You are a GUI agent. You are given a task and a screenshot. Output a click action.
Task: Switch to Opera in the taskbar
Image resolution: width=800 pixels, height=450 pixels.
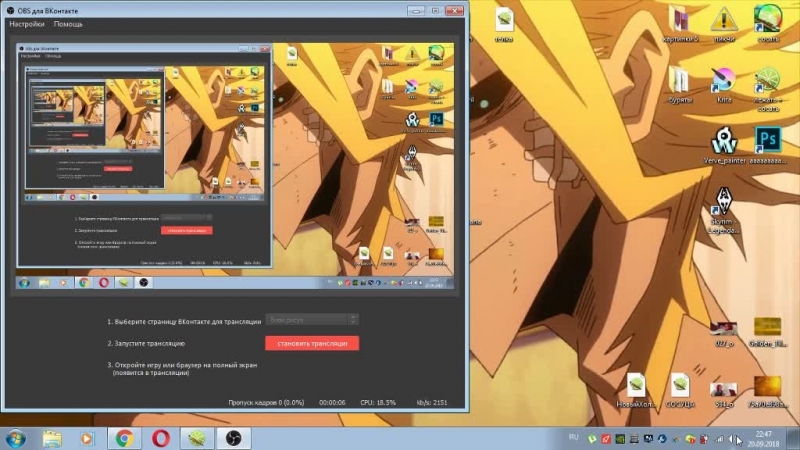click(161, 438)
